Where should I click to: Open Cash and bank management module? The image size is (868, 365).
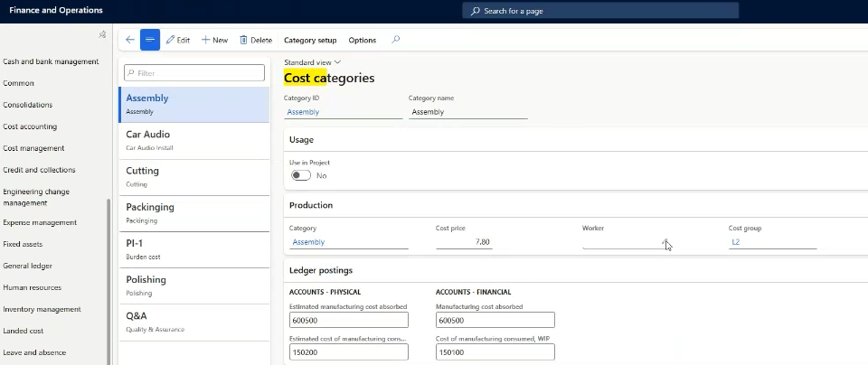click(51, 61)
